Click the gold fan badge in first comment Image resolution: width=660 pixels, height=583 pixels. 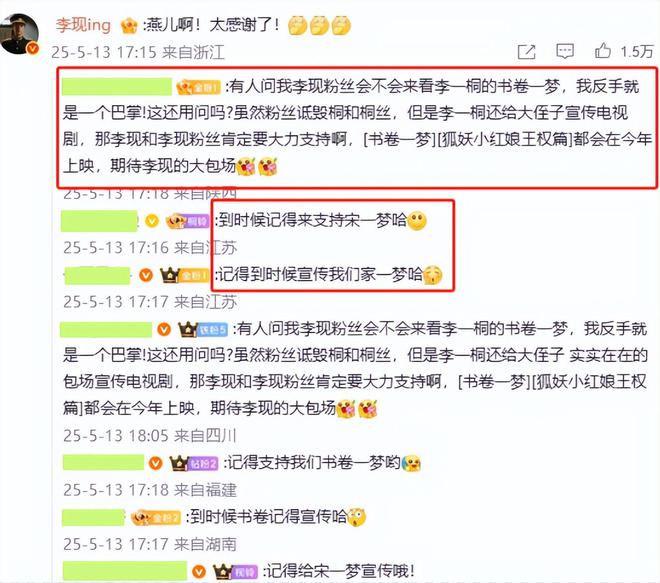click(198, 87)
